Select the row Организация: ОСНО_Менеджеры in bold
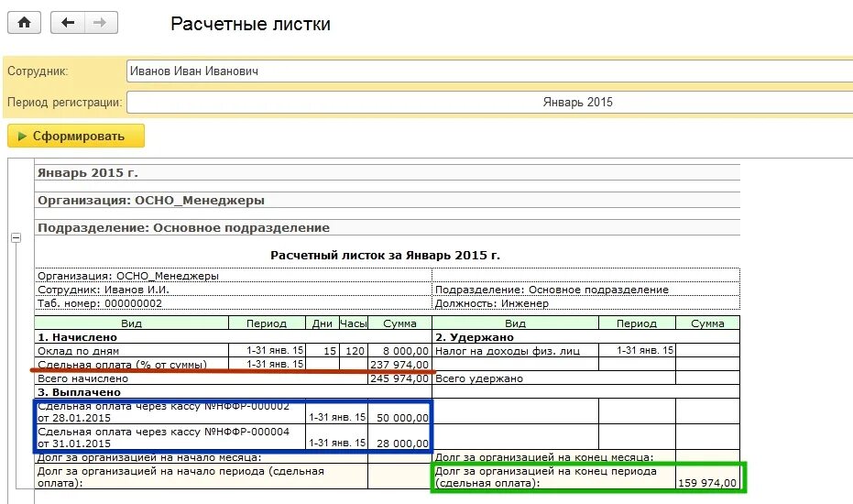Screen dimensions: 853x504 point(388,201)
